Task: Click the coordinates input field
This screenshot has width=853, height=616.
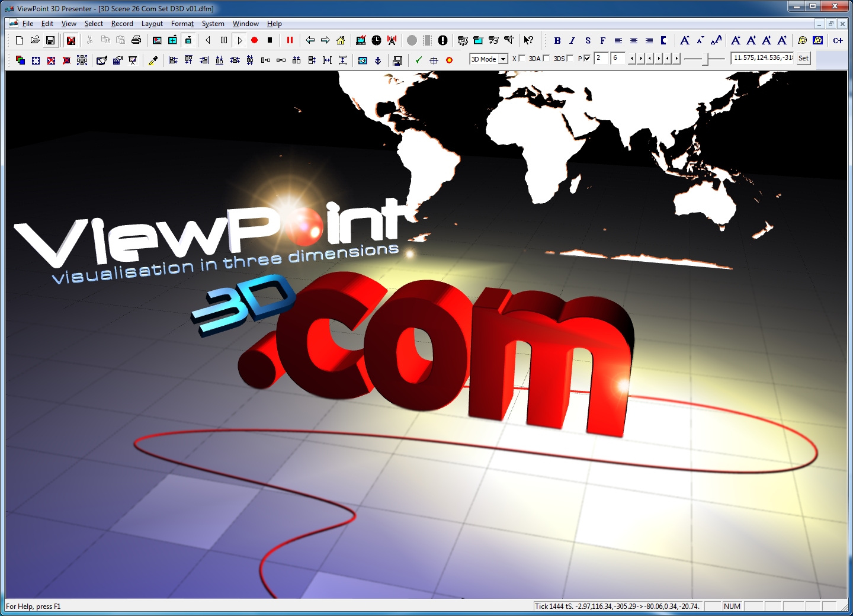Action: 762,58
